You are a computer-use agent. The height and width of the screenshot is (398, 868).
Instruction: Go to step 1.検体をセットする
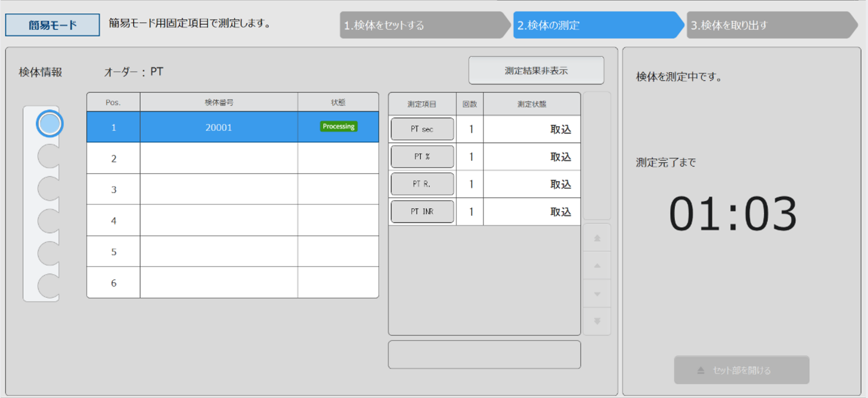click(x=421, y=25)
